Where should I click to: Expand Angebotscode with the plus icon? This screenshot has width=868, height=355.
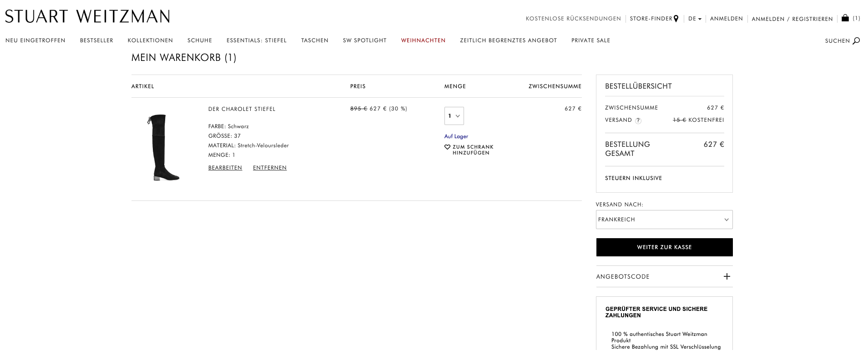[x=727, y=276]
